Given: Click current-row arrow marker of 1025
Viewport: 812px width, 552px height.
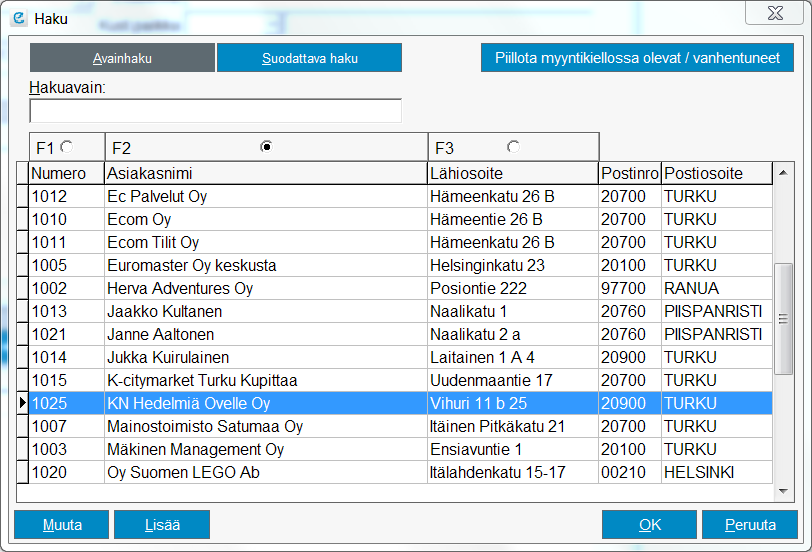Looking at the screenshot, I should click(x=22, y=403).
